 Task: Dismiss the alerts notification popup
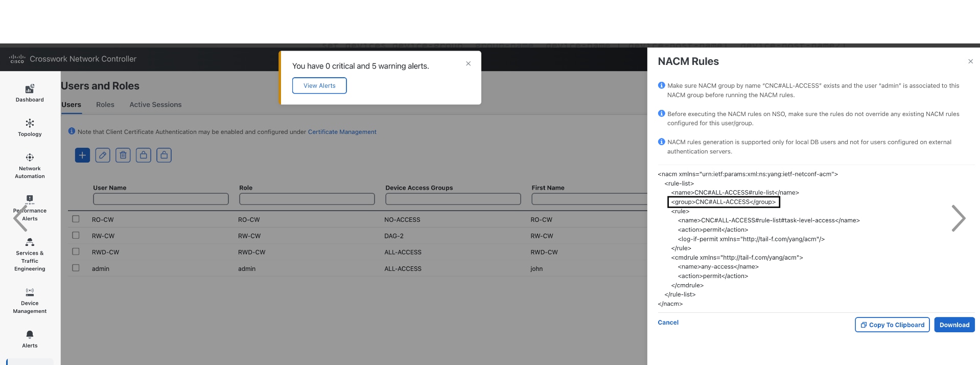pyautogui.click(x=468, y=63)
